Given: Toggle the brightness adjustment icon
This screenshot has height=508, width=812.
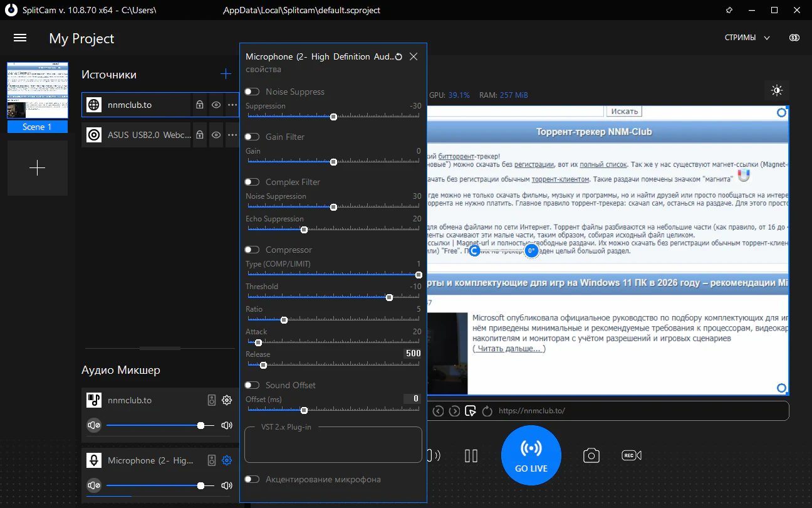Looking at the screenshot, I should (777, 91).
